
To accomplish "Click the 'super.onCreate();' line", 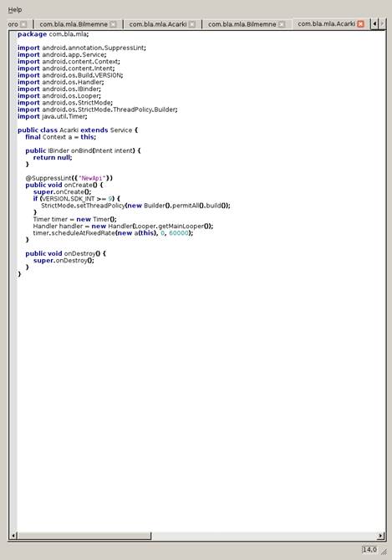I will [62, 191].
